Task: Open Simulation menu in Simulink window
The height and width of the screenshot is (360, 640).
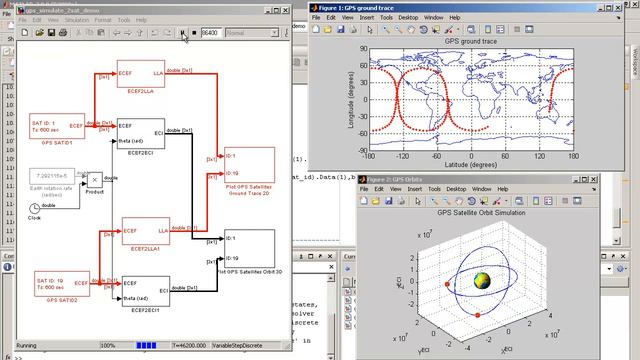Action: [77, 20]
